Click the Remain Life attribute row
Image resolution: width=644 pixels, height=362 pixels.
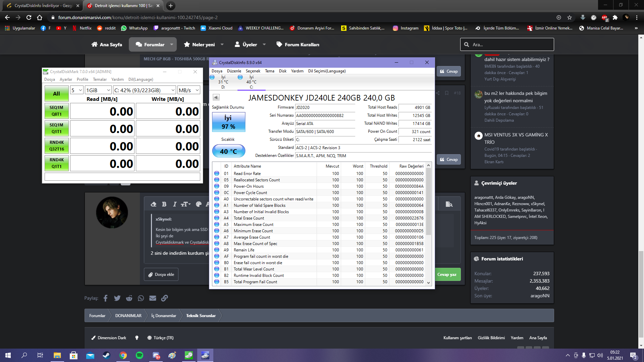tap(319, 250)
